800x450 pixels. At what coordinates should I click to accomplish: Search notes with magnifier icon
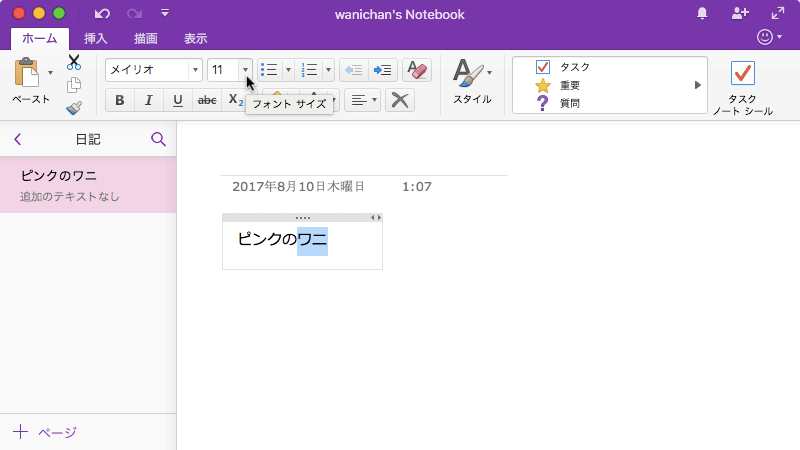(158, 139)
